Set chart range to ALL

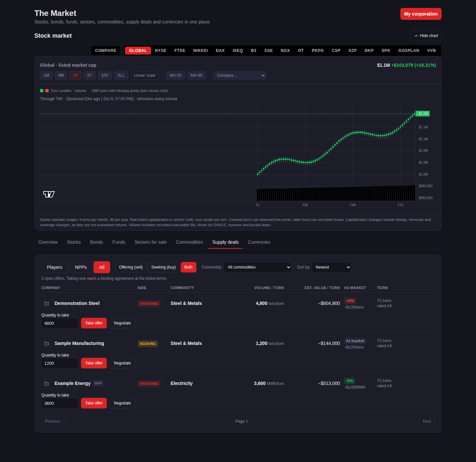(x=121, y=75)
